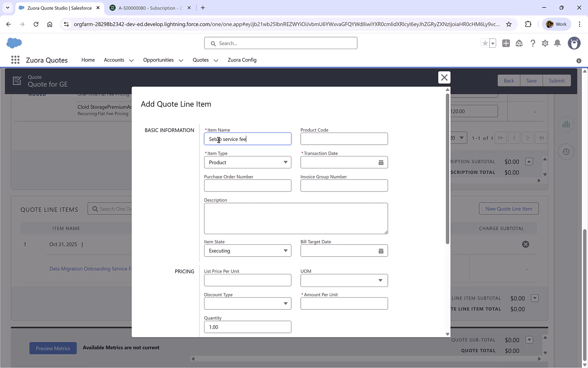Image resolution: width=588 pixels, height=368 pixels.
Task: Open the quote history clock icon
Action: click(566, 152)
